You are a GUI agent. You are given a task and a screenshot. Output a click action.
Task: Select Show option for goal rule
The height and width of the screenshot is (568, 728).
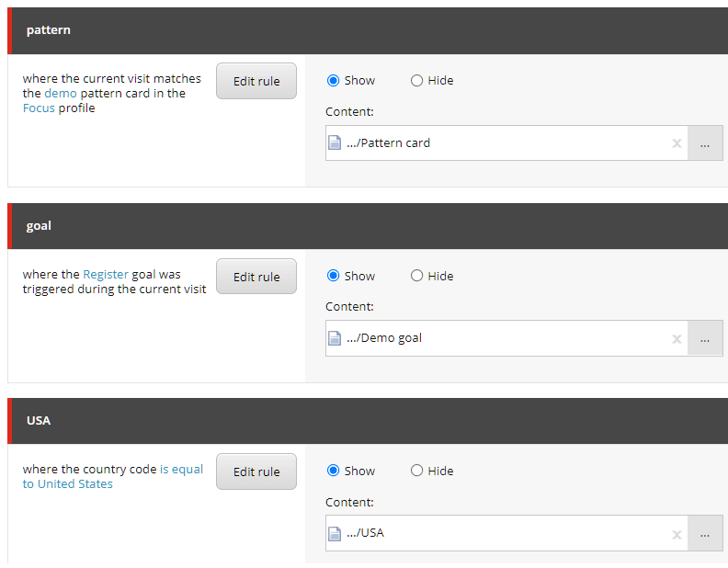coord(334,276)
